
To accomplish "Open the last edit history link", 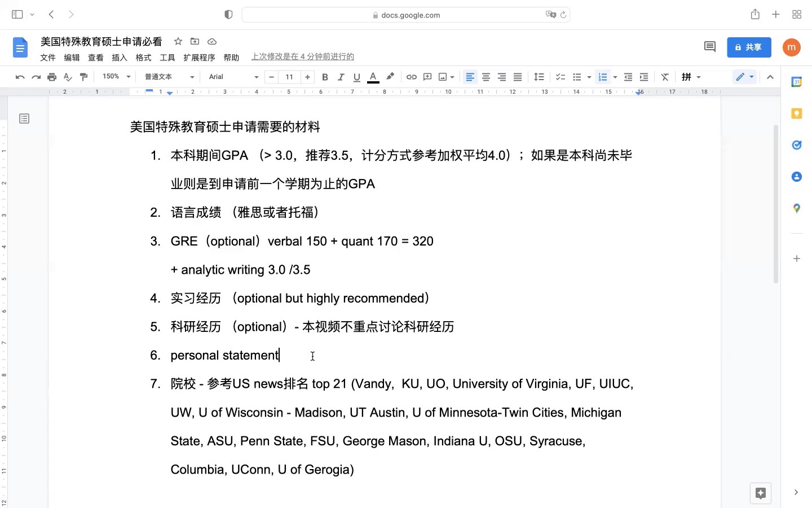I will pyautogui.click(x=303, y=56).
